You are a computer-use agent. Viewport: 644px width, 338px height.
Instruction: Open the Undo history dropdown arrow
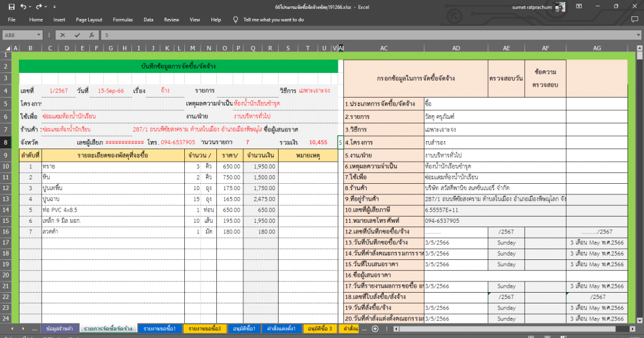tap(30, 7)
